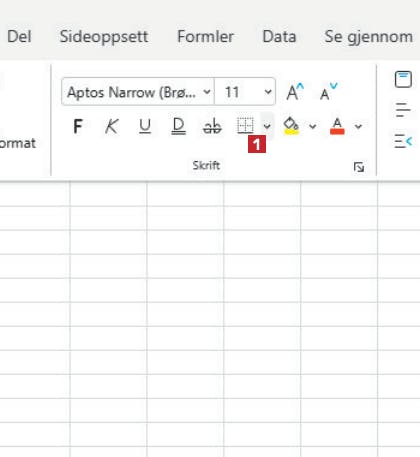Click the font size 11 field
Viewport: 420px width, 457px height.
[x=245, y=92]
